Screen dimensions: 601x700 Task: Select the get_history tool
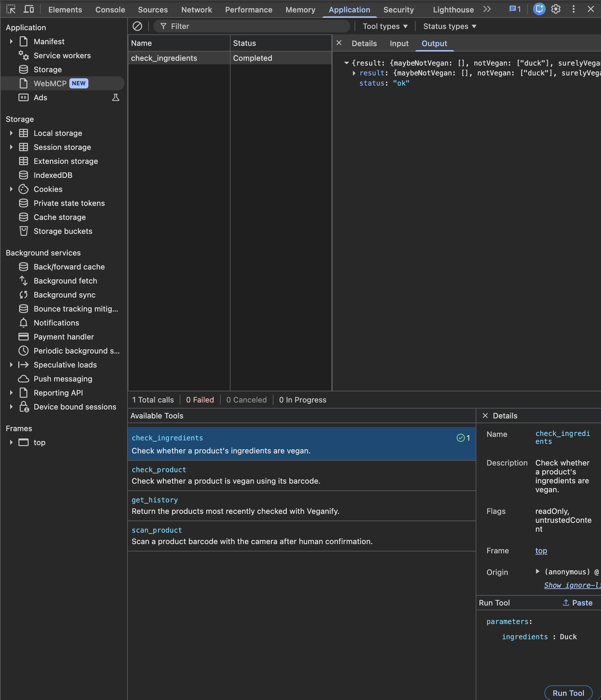[x=301, y=505]
